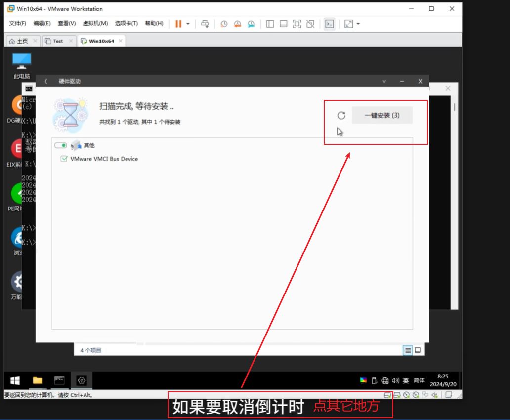Expand the stretch guest dropdown arrow
The image size is (510, 420).
(x=358, y=24)
